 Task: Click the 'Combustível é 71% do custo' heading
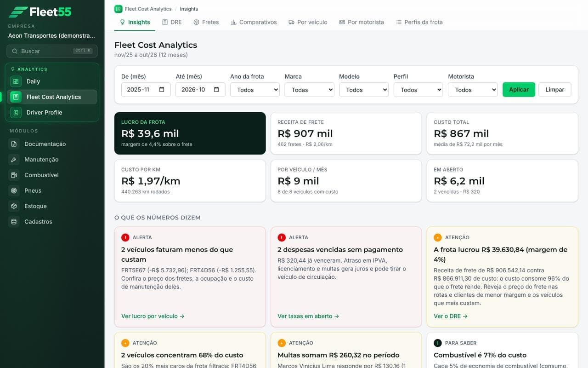click(x=480, y=355)
